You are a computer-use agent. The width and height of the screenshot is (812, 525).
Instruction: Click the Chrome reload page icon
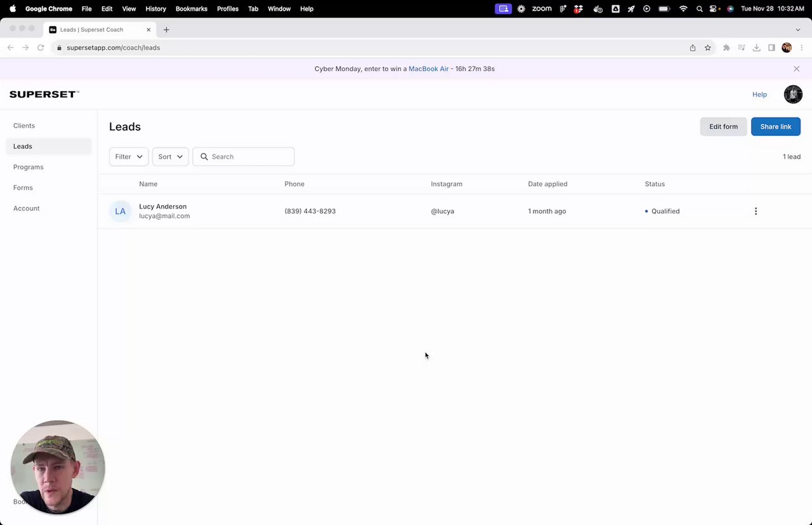pos(41,48)
